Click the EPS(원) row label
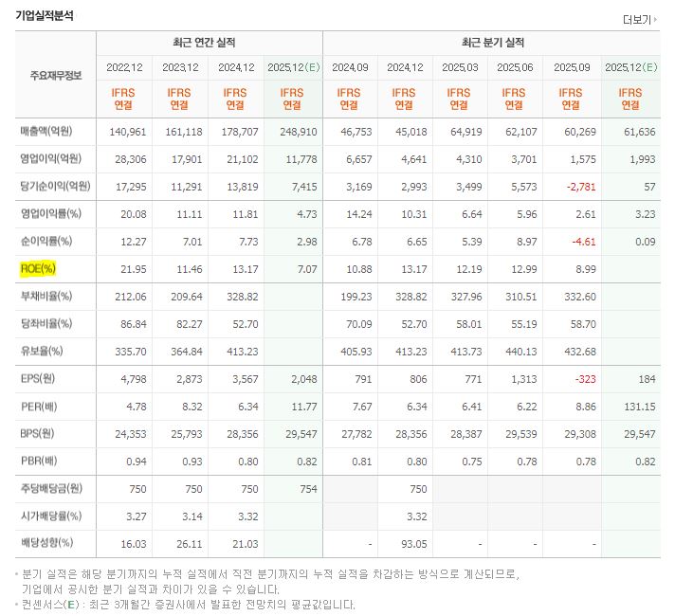The width and height of the screenshot is (675, 616). click(x=38, y=379)
